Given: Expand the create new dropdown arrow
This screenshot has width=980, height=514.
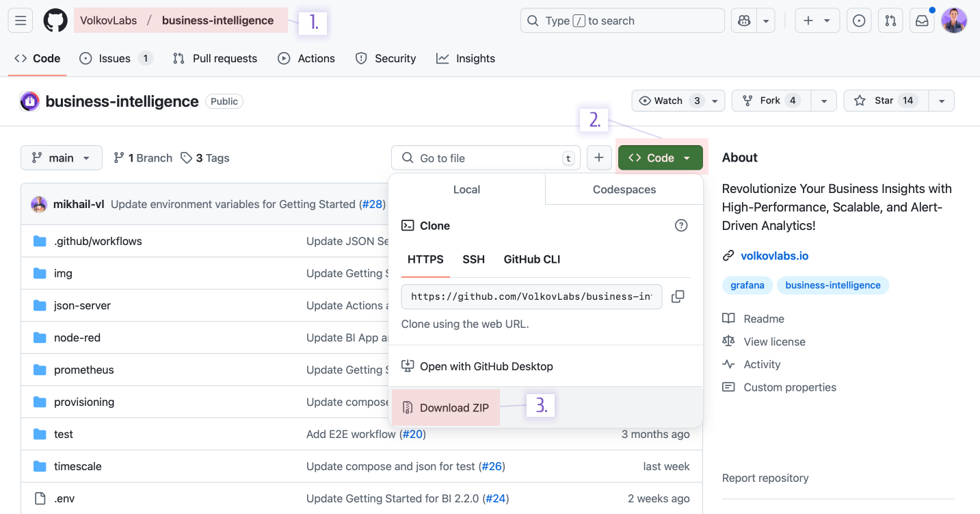Looking at the screenshot, I should click(x=827, y=21).
